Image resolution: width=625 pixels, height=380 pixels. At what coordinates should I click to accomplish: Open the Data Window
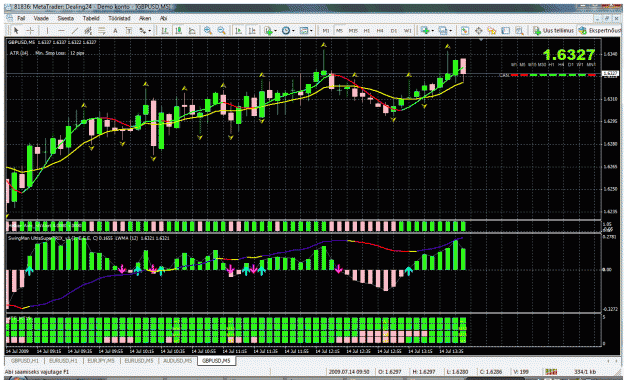[x=478, y=31]
